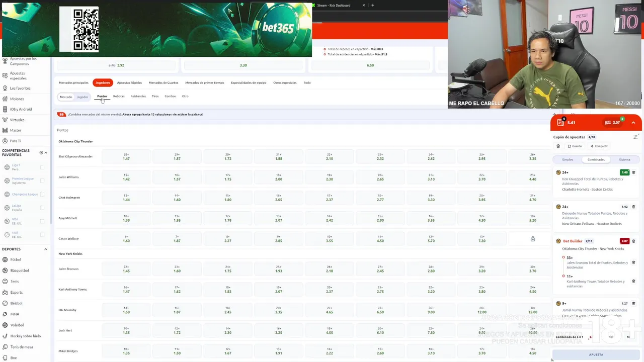The height and width of the screenshot is (362, 644).
Task: Open the Misiones sidebar icon
Action: pyautogui.click(x=5, y=99)
